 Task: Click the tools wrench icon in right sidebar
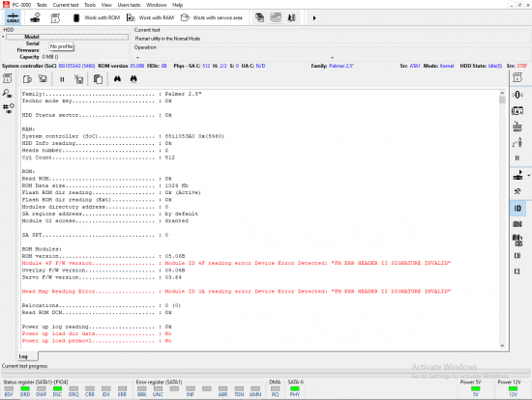(x=517, y=192)
